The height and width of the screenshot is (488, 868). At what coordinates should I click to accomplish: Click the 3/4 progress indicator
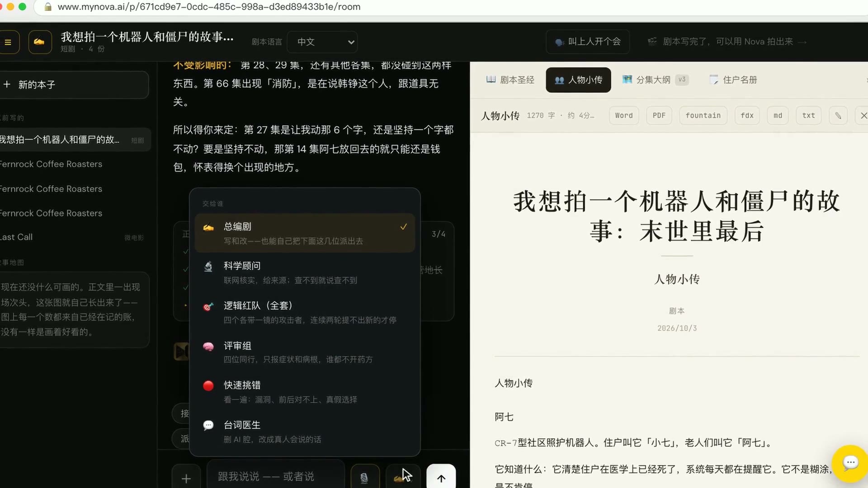438,234
